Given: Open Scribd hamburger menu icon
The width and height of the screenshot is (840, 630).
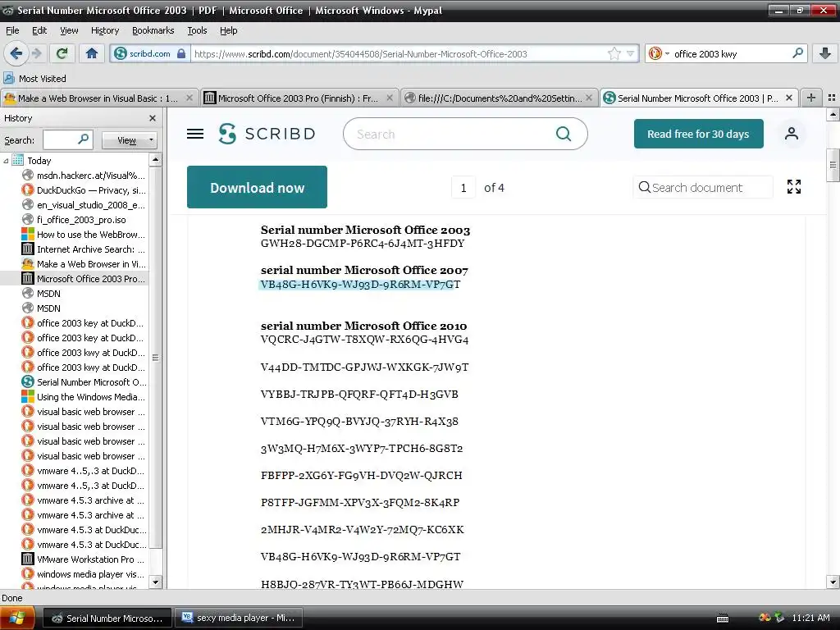Looking at the screenshot, I should coord(195,134).
